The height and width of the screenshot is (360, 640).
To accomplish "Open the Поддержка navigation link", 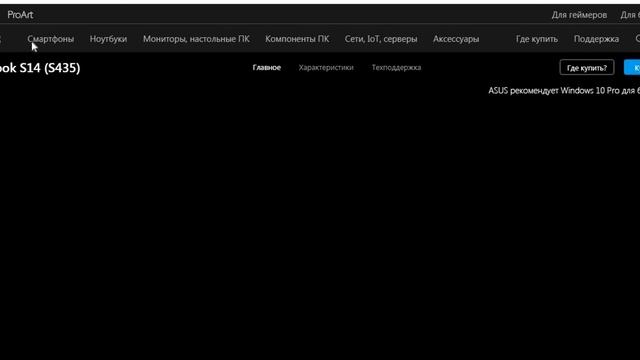I will tap(596, 39).
